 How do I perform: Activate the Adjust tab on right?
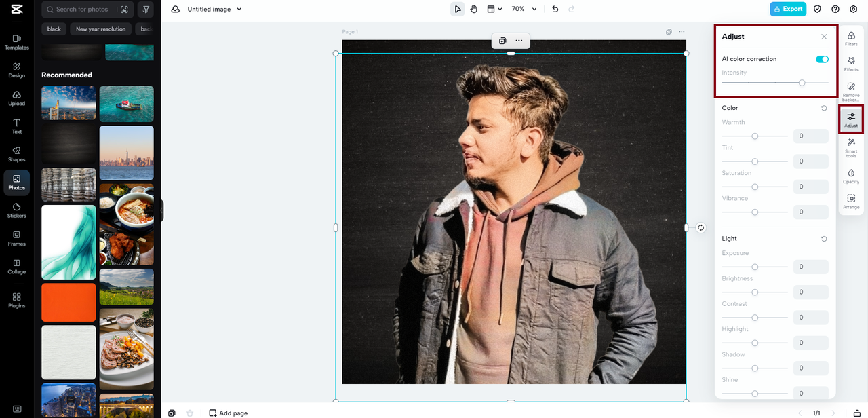tap(851, 120)
